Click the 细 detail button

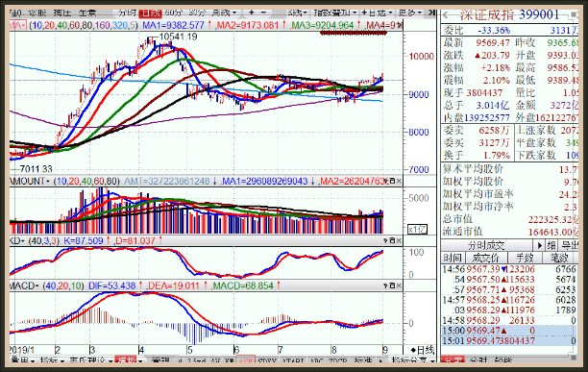click(x=551, y=246)
